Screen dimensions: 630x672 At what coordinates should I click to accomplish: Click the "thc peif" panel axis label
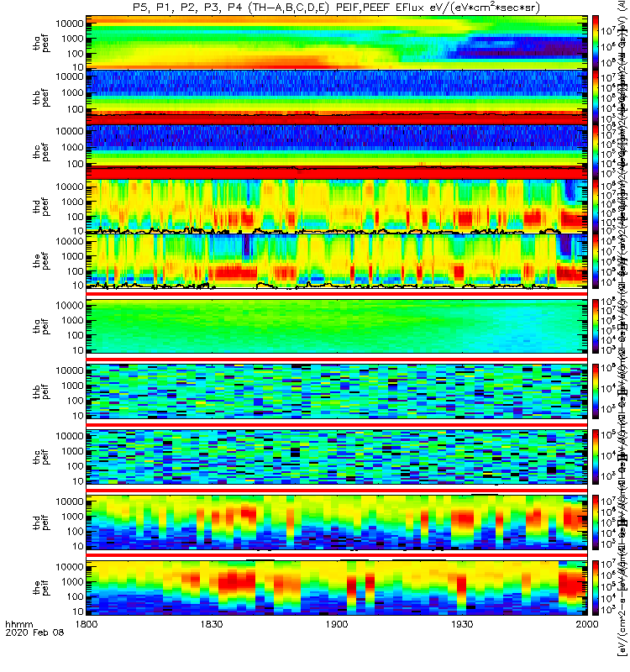click(41, 457)
